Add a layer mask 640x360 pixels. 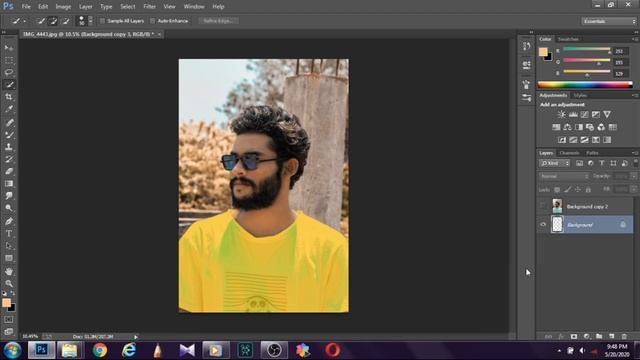point(574,336)
